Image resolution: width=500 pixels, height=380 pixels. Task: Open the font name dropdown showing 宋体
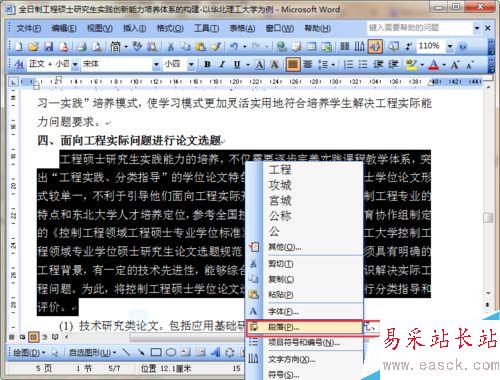pyautogui.click(x=156, y=64)
